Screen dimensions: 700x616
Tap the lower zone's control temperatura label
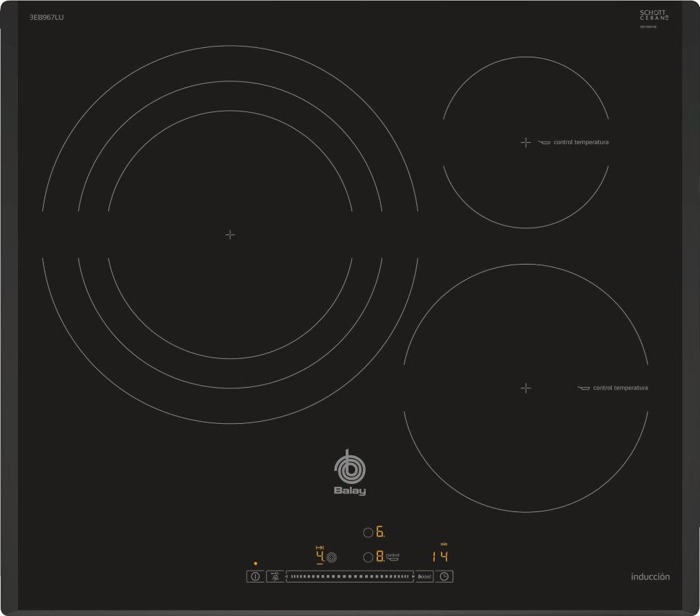coord(621,388)
